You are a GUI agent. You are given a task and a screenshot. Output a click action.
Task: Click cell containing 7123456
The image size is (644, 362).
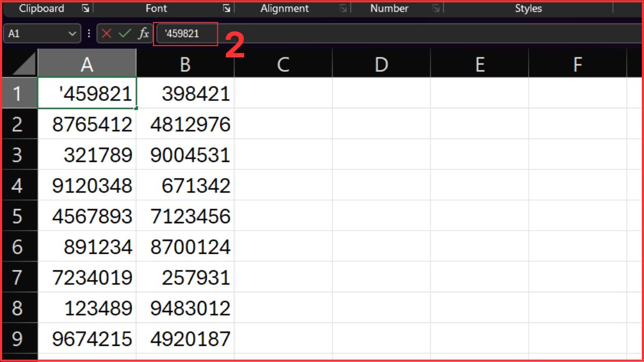185,216
